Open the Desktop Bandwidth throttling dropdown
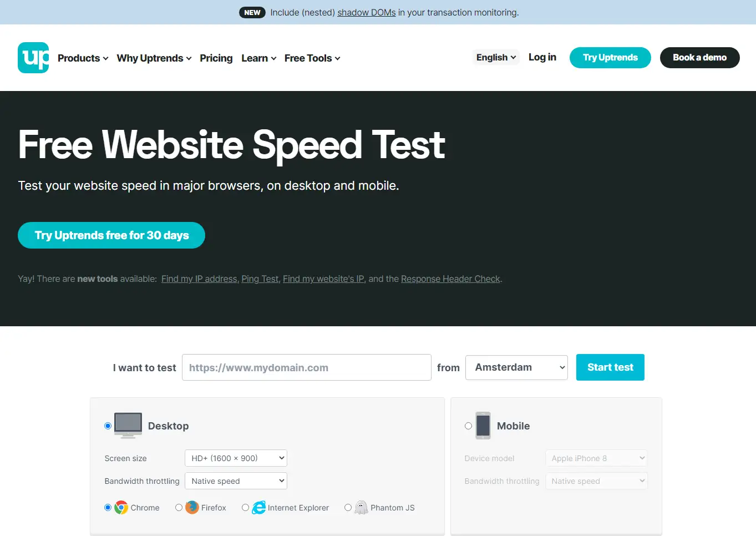The width and height of the screenshot is (756, 536). pyautogui.click(x=236, y=481)
